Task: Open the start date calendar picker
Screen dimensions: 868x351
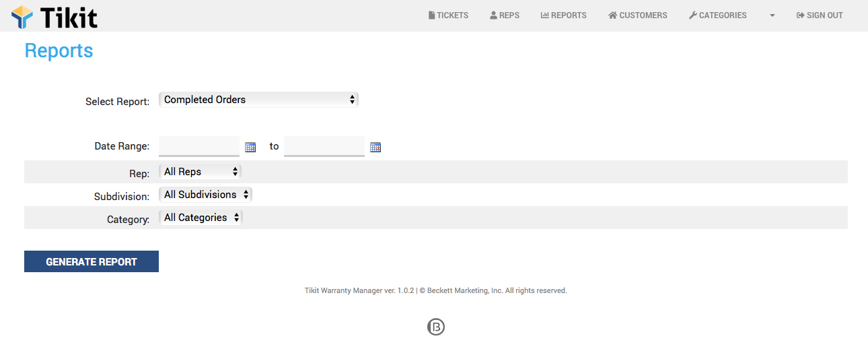Action: click(250, 147)
